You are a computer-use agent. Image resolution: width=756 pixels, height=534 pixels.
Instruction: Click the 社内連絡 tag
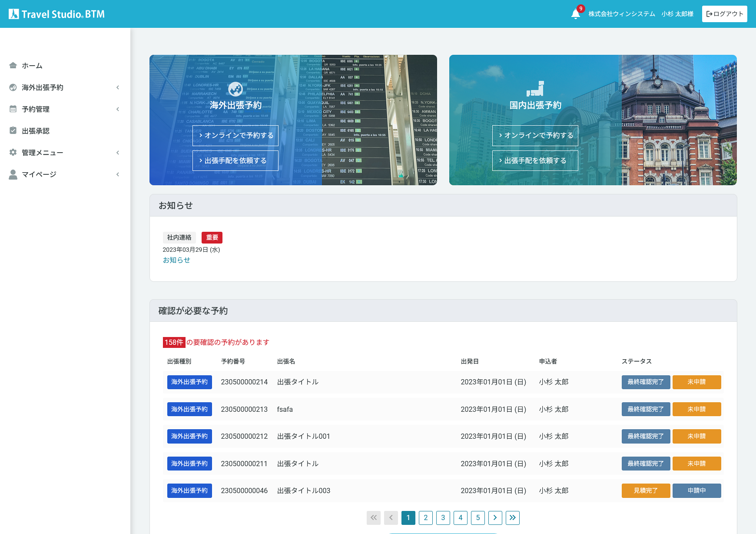[179, 237]
